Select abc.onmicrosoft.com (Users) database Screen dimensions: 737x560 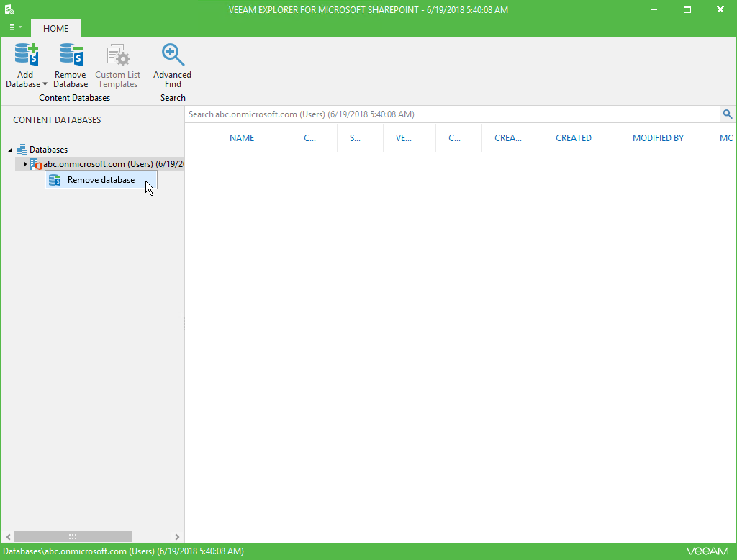113,164
